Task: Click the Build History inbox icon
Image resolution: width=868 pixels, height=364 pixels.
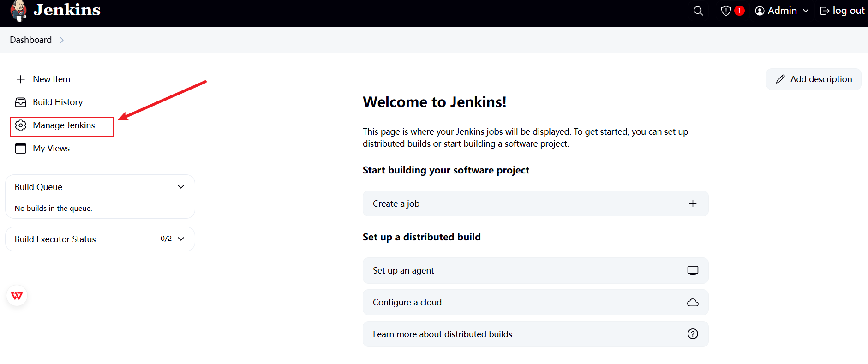Action: click(x=21, y=102)
